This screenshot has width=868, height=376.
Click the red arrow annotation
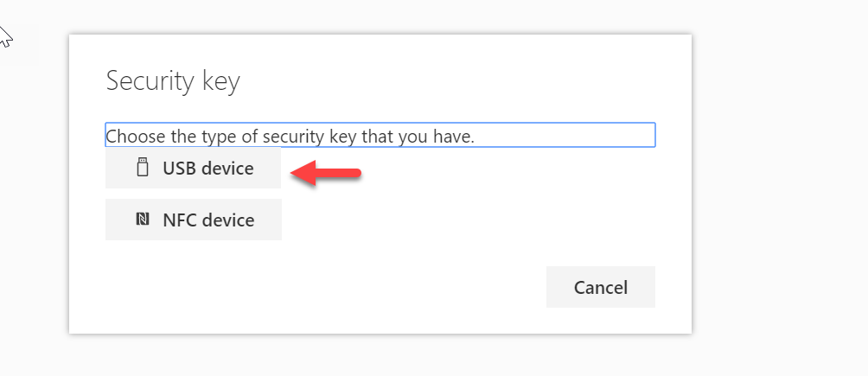[326, 174]
